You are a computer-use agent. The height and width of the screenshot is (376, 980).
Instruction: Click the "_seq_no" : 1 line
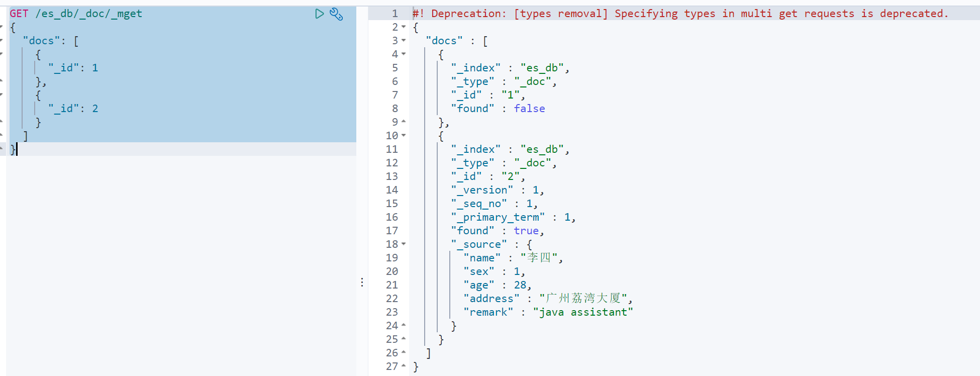[495, 204]
